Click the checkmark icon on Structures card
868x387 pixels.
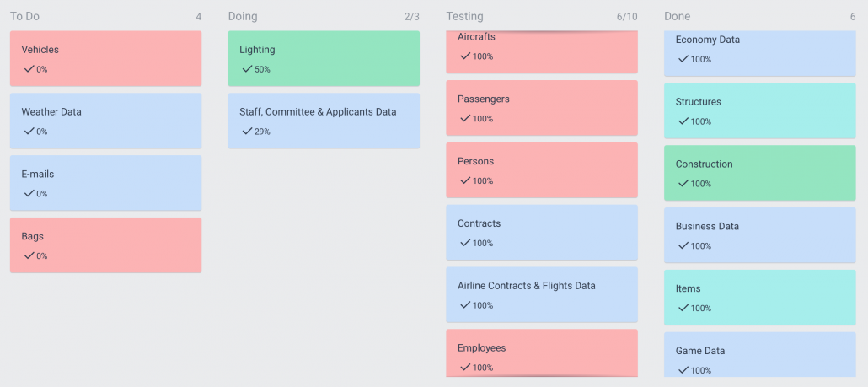683,121
